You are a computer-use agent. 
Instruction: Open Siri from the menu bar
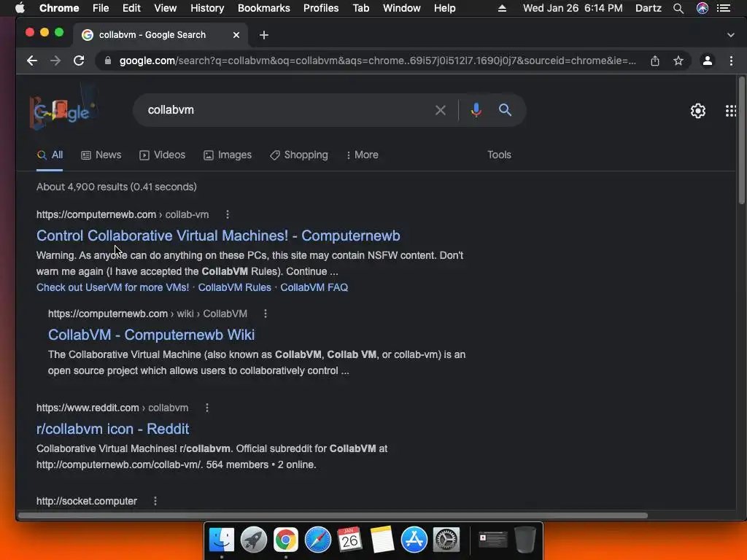[703, 8]
